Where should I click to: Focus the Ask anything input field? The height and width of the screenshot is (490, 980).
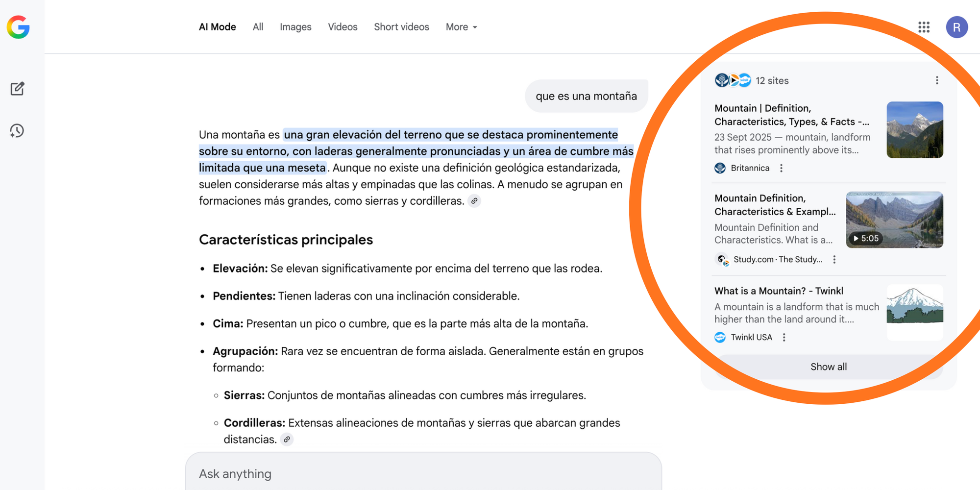pos(423,473)
